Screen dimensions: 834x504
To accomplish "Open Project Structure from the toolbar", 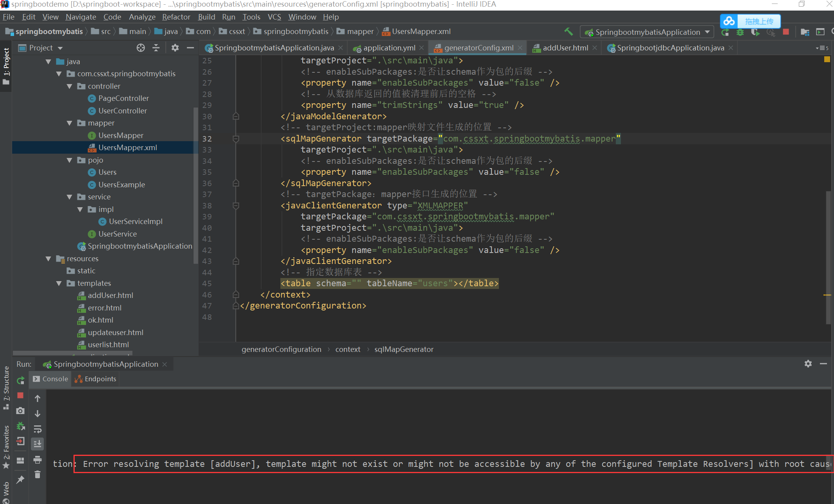I will click(x=805, y=32).
